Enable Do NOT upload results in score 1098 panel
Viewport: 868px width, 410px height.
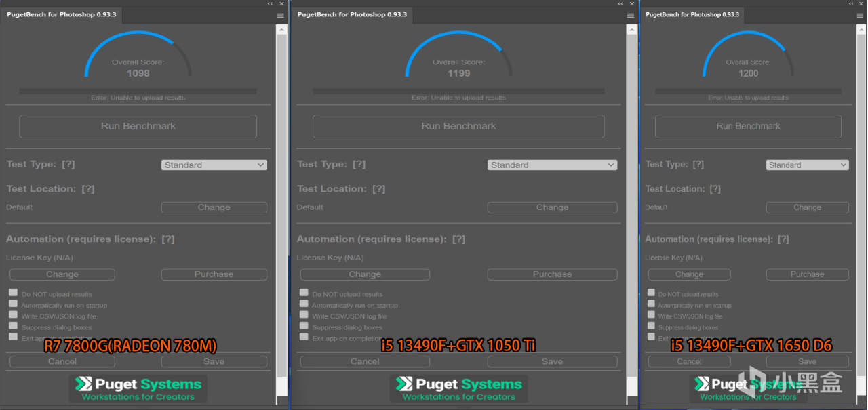[x=13, y=293]
